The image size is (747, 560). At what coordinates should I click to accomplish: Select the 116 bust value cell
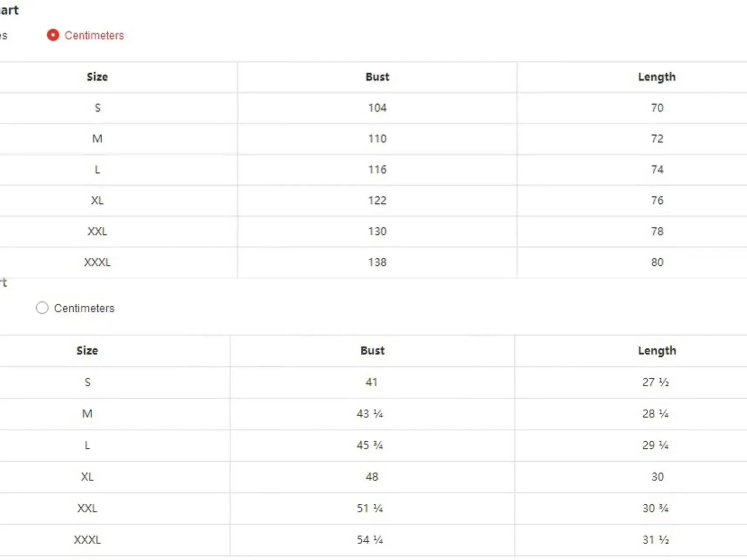(x=377, y=170)
